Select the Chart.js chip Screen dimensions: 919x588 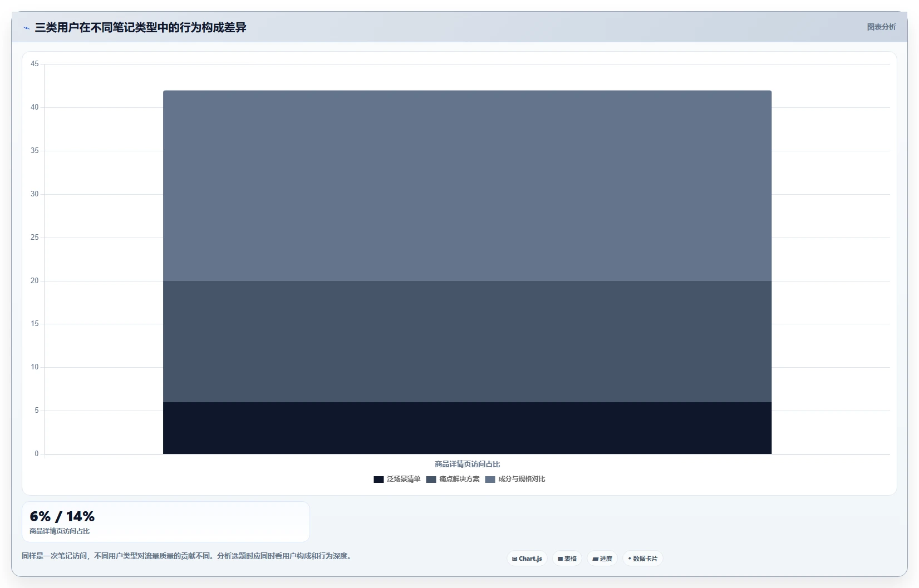[527, 559]
